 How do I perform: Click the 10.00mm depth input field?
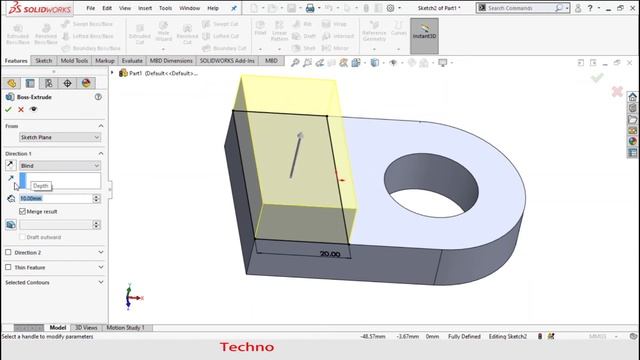click(x=56, y=198)
